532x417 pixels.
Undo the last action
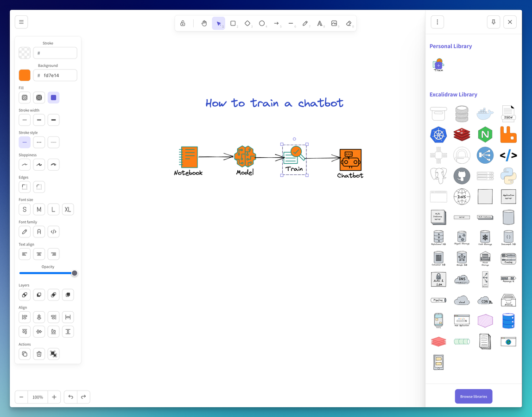[x=70, y=397]
